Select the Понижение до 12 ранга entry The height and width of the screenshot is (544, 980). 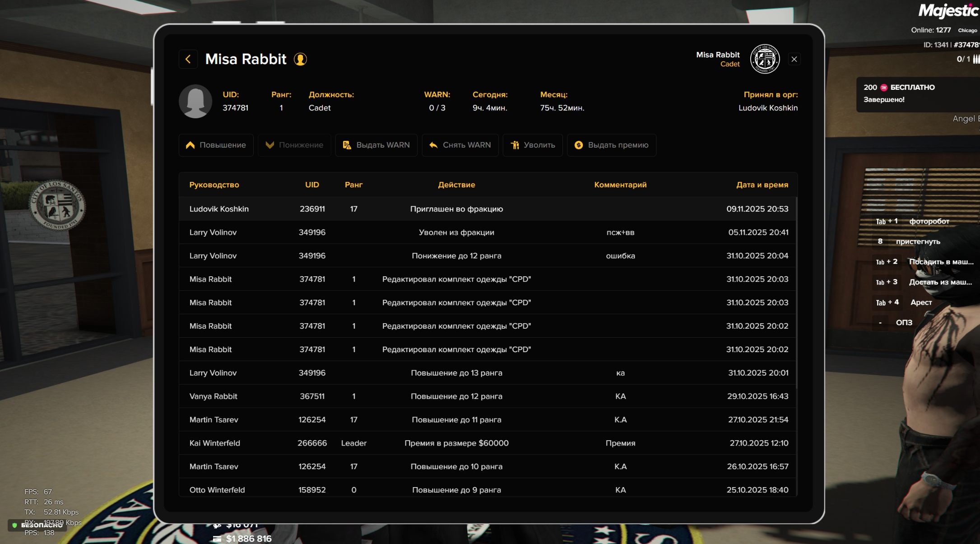tap(456, 256)
